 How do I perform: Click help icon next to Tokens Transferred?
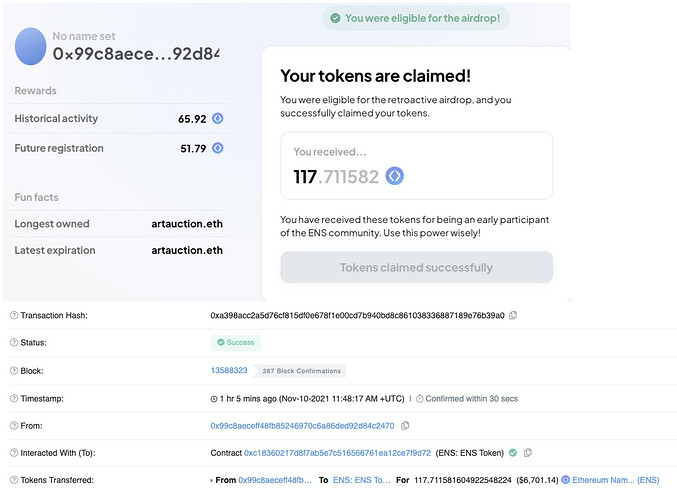(x=14, y=480)
